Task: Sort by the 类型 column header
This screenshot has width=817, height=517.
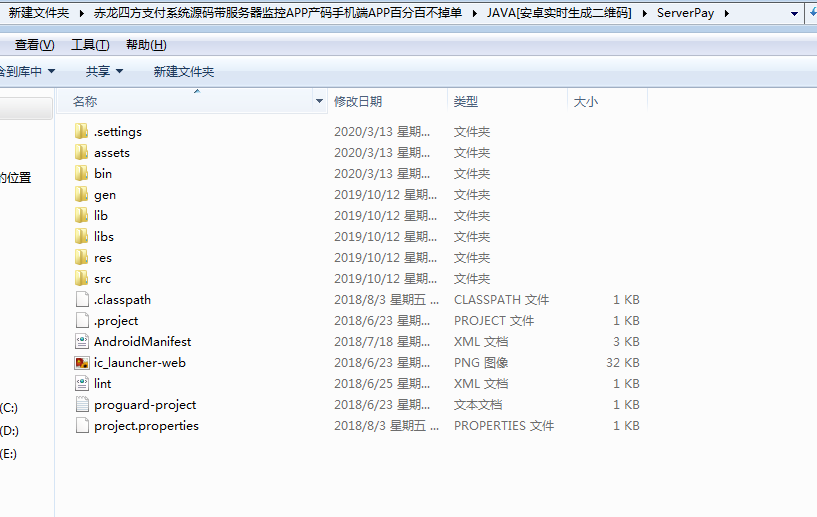Action: point(466,101)
